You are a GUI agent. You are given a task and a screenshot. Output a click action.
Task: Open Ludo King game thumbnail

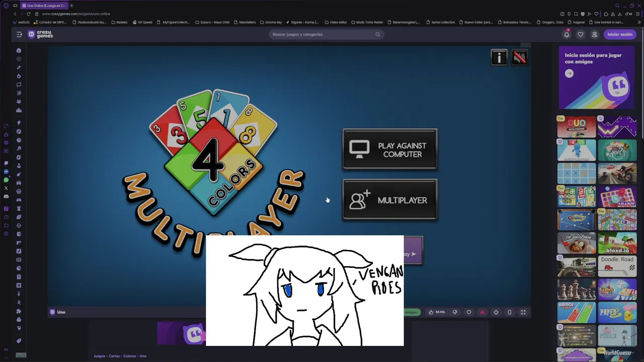click(x=577, y=197)
